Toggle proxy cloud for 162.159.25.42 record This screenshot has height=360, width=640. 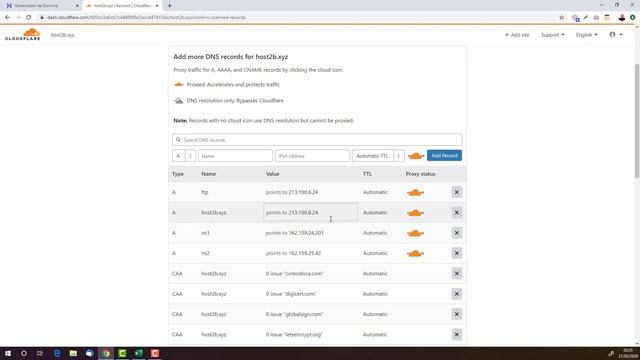[x=415, y=253]
